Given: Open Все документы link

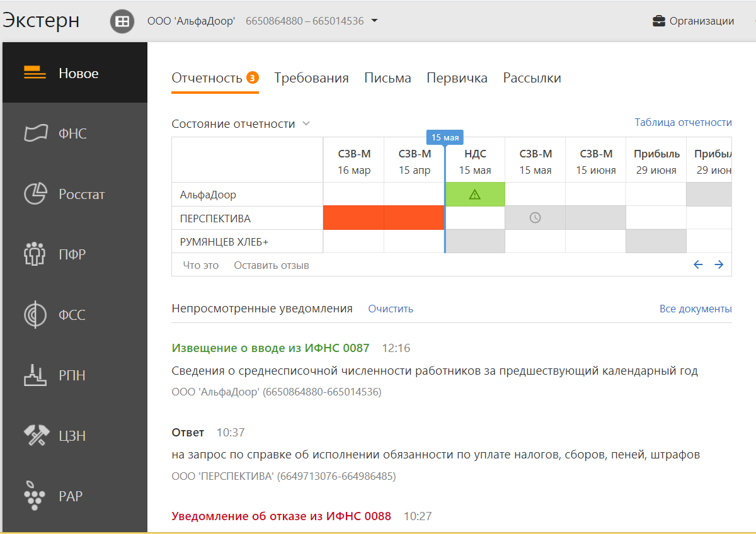Looking at the screenshot, I should [696, 309].
